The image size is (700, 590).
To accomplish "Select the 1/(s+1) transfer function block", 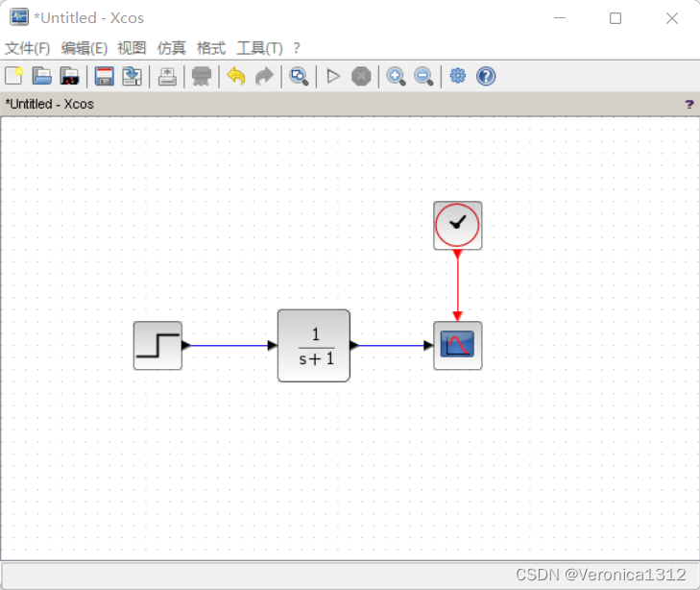I will [314, 346].
